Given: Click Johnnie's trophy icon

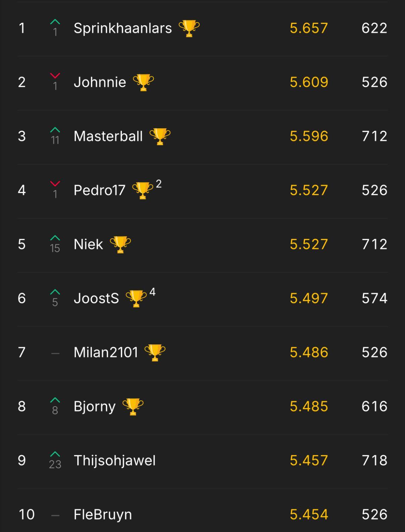Looking at the screenshot, I should [143, 82].
